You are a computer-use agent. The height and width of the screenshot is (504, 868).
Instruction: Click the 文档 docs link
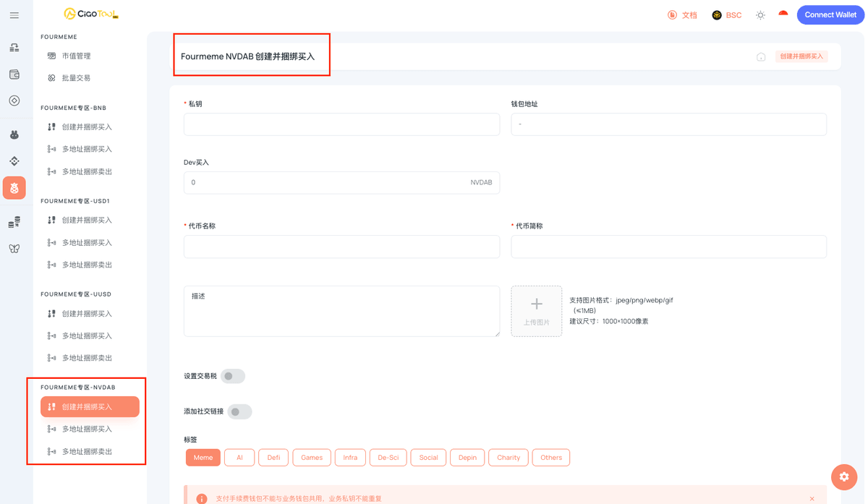click(x=689, y=15)
